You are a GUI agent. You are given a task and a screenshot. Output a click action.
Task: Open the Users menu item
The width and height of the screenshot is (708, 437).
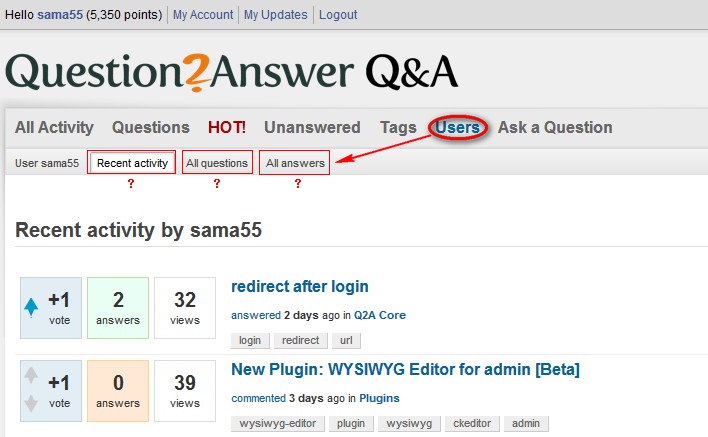(x=457, y=127)
